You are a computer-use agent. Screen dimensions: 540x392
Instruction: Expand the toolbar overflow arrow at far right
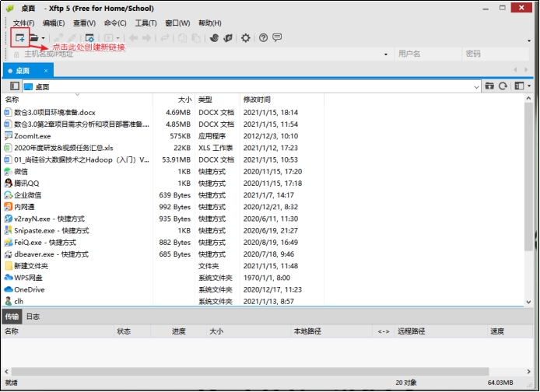[529, 41]
